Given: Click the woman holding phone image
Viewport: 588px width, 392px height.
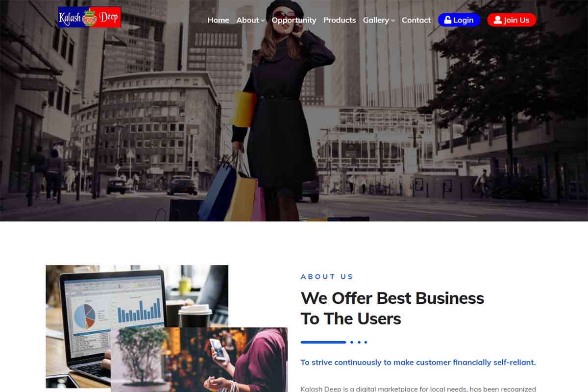Looking at the screenshot, I should click(x=199, y=360).
